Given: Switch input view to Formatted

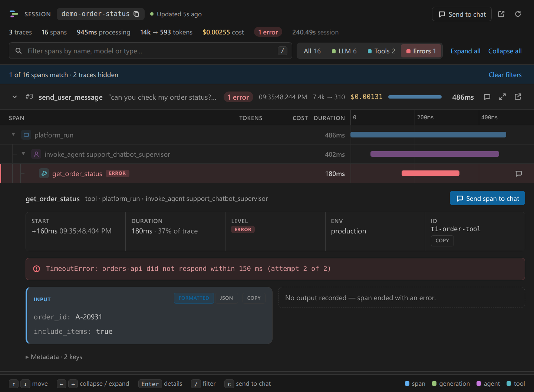Looking at the screenshot, I should [194, 298].
